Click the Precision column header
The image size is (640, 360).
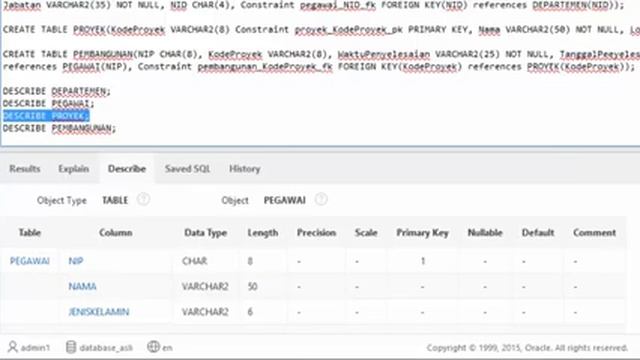click(x=316, y=233)
